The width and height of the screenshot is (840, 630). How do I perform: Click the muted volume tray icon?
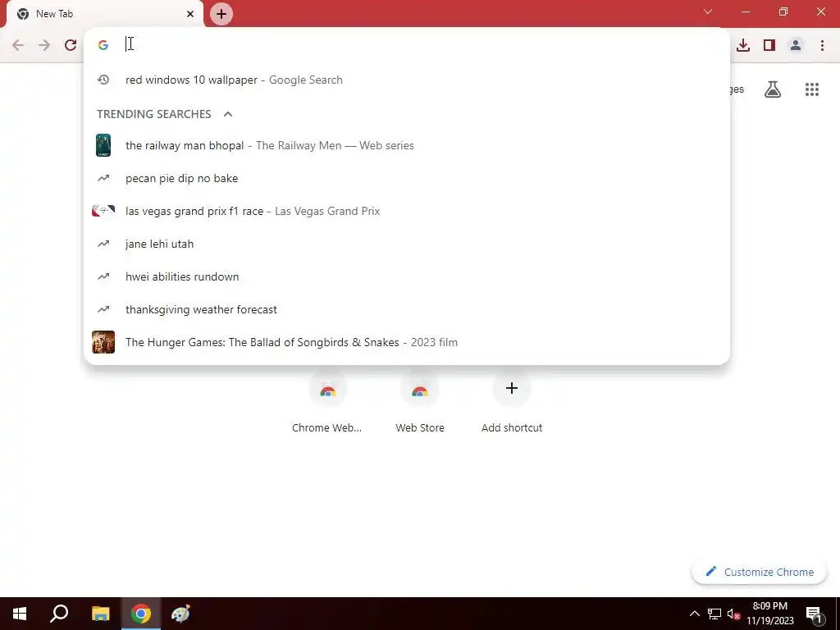[x=733, y=614]
